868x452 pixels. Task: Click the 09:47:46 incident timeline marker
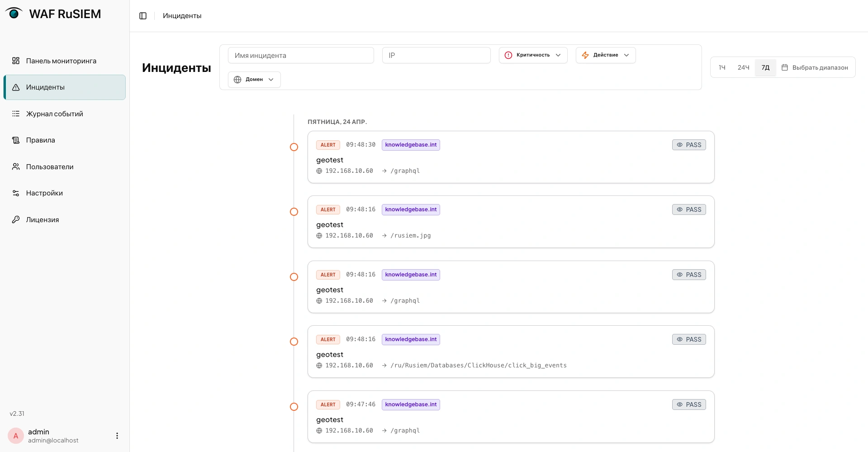(294, 407)
